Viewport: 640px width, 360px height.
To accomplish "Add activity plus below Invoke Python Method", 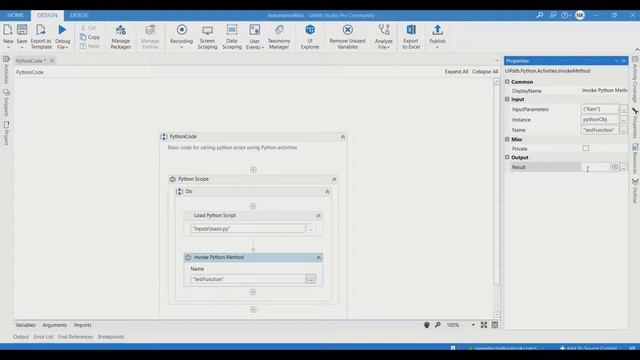I will pyautogui.click(x=253, y=292).
